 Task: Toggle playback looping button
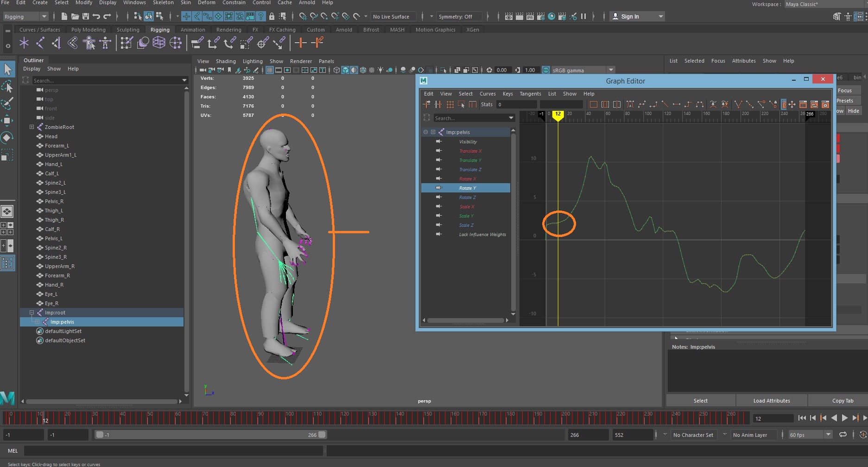(843, 435)
